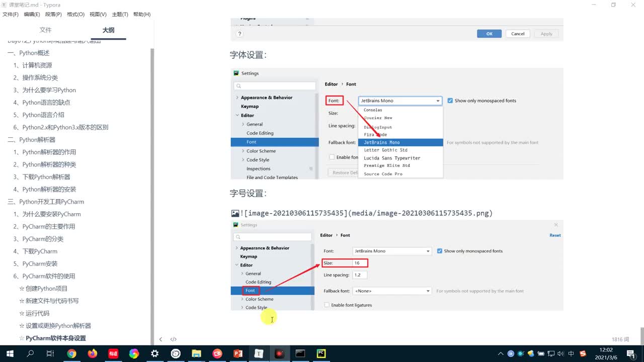Go to outline item 一、Python概述
The image size is (644, 362).
point(29,53)
